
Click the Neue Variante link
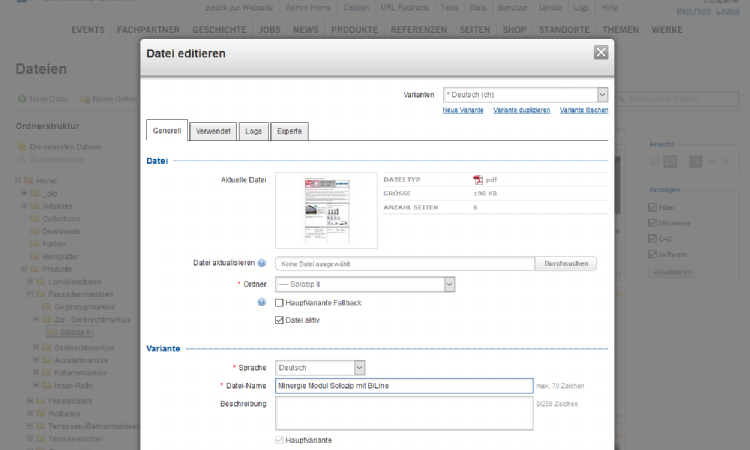pyautogui.click(x=464, y=110)
